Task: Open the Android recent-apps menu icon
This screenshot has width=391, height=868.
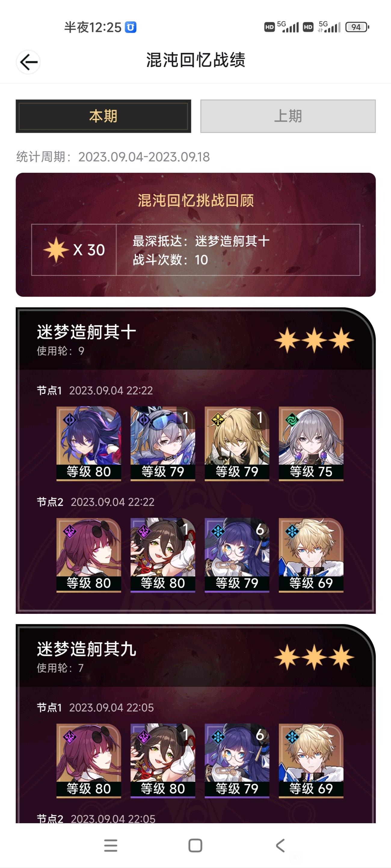Action: [111, 845]
